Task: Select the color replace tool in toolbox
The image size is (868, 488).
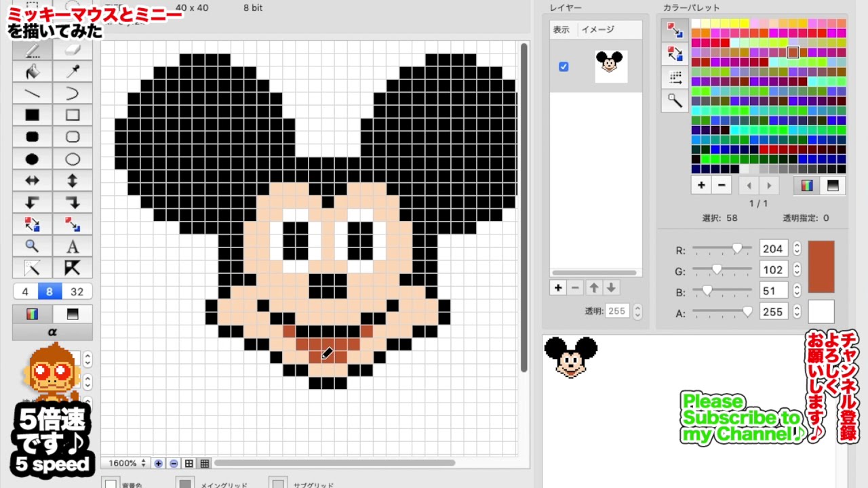Action: point(73,224)
